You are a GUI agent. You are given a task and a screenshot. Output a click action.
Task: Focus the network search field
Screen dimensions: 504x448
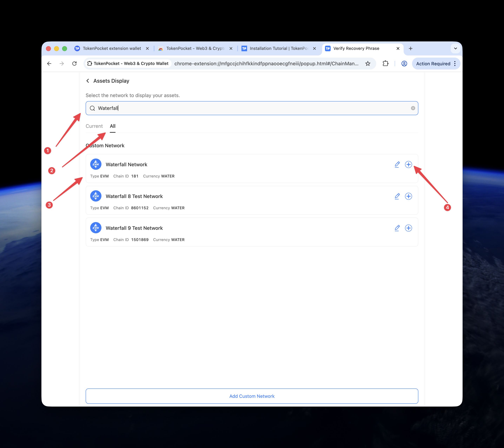[252, 108]
